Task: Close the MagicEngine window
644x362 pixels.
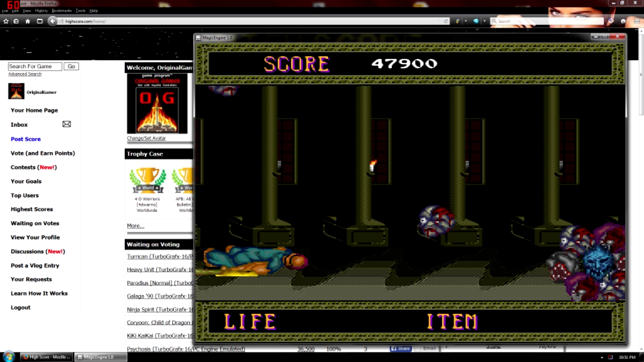Action: 617,37
